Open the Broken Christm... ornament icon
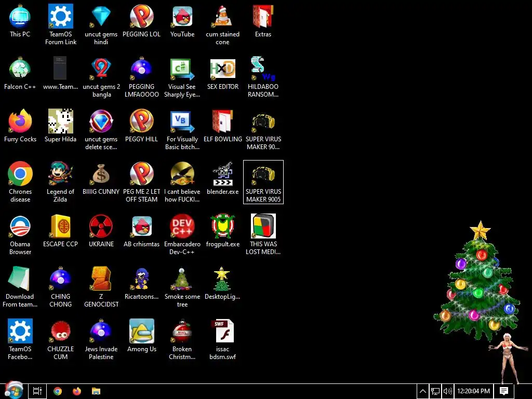Screen dimensions: 532x399 (x=182, y=339)
